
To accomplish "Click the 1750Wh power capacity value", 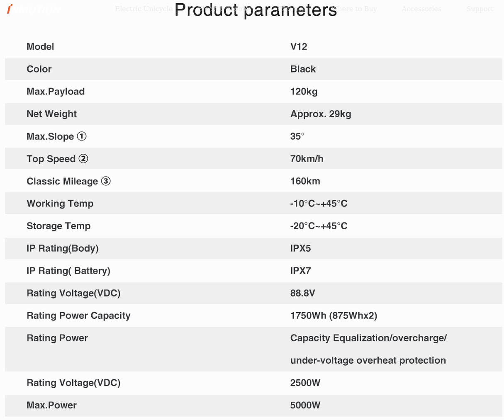I will (334, 315).
